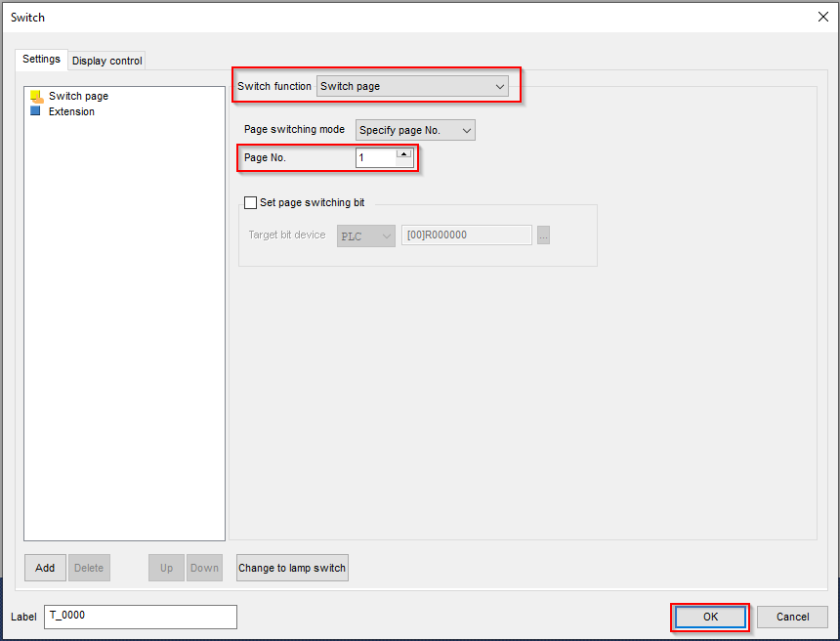Click the Add button
The image size is (840, 641).
[45, 568]
